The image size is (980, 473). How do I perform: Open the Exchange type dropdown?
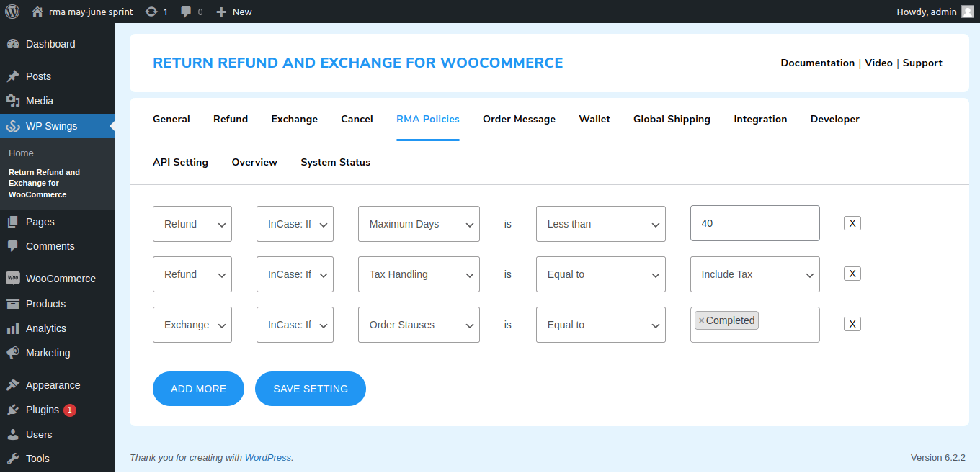point(192,325)
